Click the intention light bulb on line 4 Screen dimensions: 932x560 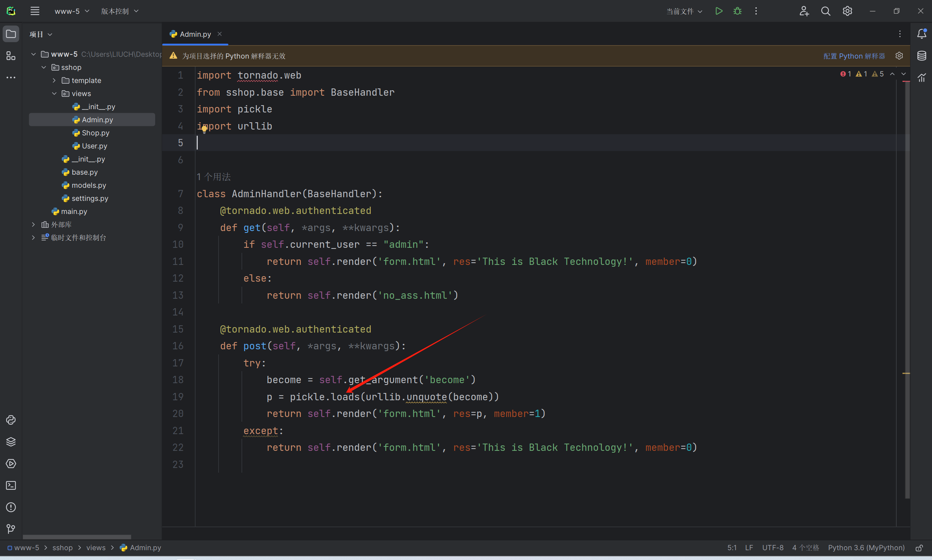click(x=204, y=130)
